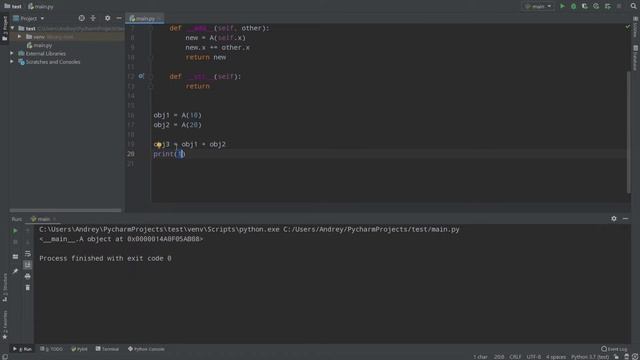Click the main.py path link in the console output

coord(371,229)
